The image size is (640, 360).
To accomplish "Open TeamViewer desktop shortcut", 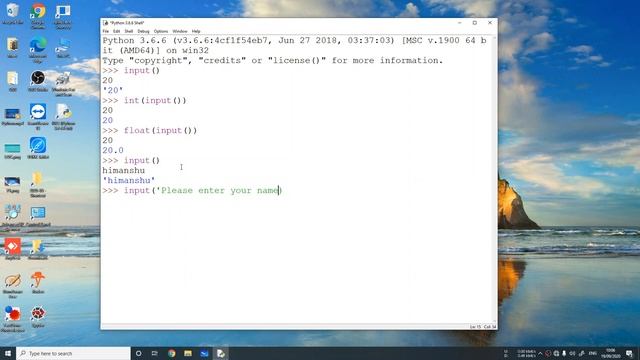I will click(38, 116).
